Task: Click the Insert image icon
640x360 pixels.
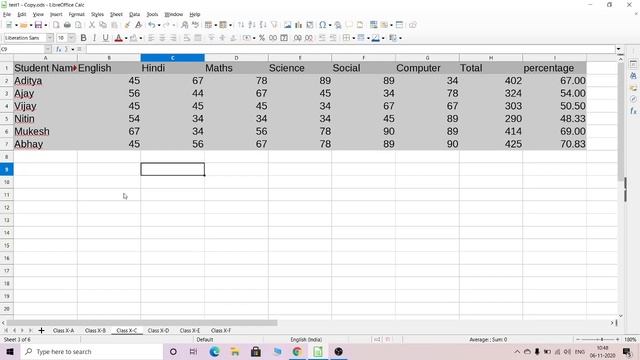Action: pos(288,25)
